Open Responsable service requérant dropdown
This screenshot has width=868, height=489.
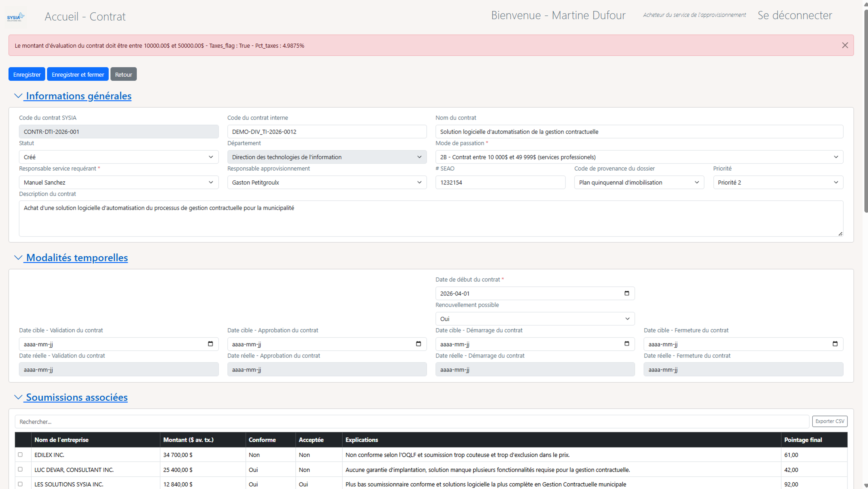pos(119,182)
